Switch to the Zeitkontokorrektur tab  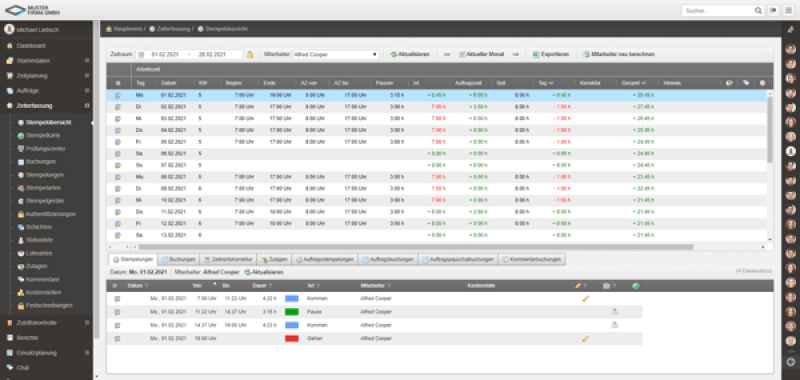click(x=227, y=259)
